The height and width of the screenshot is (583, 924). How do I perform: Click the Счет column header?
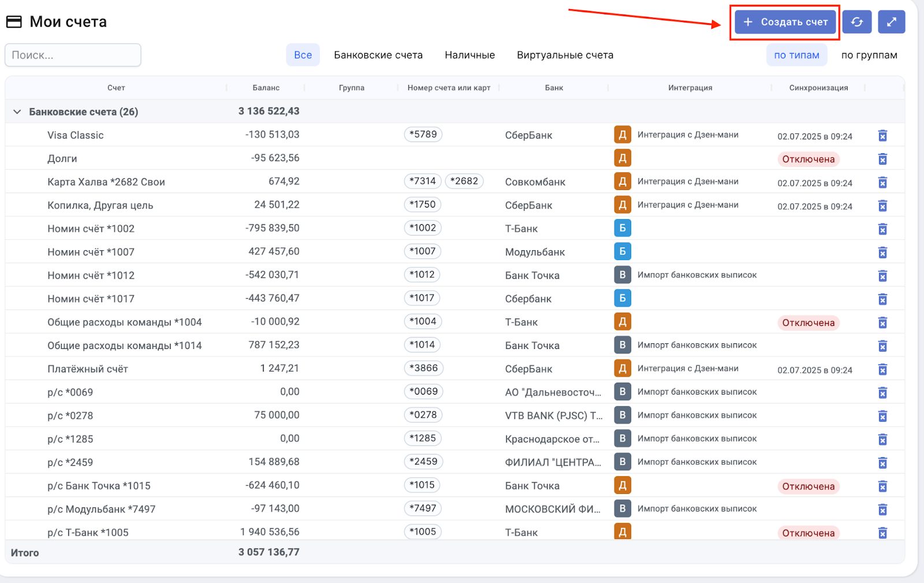tap(115, 88)
